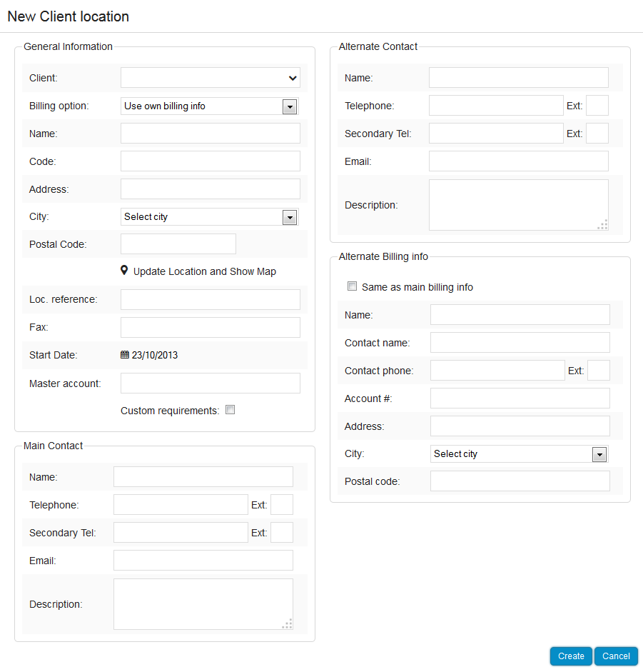Click the Contact name field
Image resolution: width=643 pixels, height=672 pixels.
pos(520,343)
